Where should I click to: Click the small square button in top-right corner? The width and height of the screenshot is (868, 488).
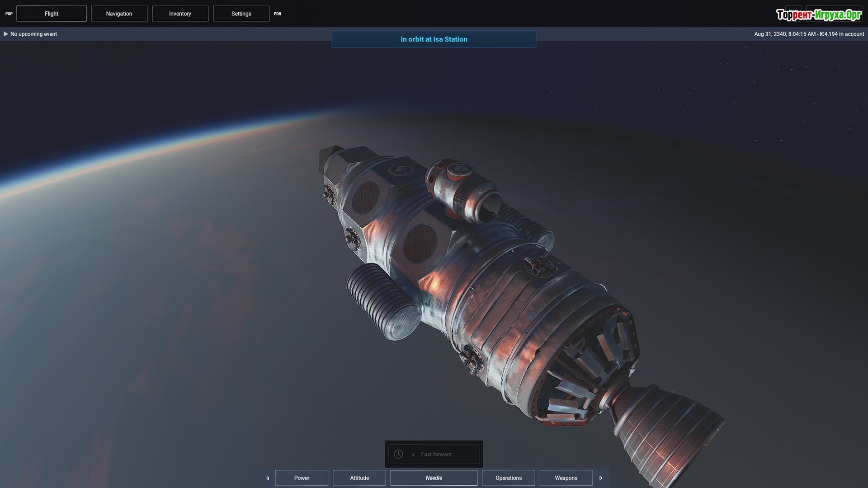click(x=793, y=13)
